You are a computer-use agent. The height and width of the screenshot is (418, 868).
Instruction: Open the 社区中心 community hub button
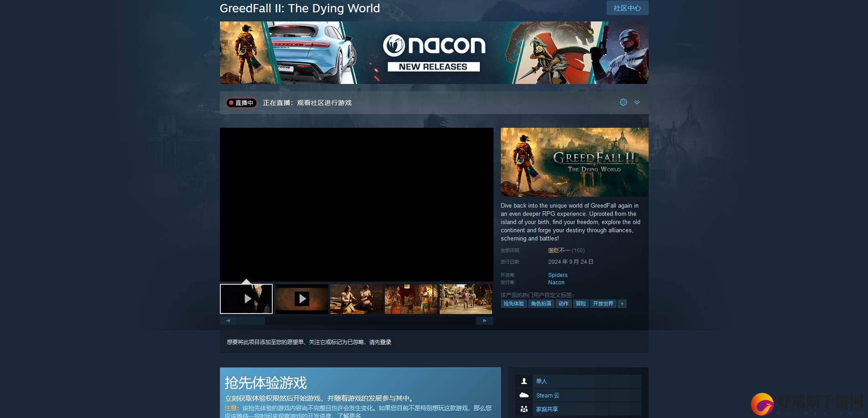pos(627,8)
